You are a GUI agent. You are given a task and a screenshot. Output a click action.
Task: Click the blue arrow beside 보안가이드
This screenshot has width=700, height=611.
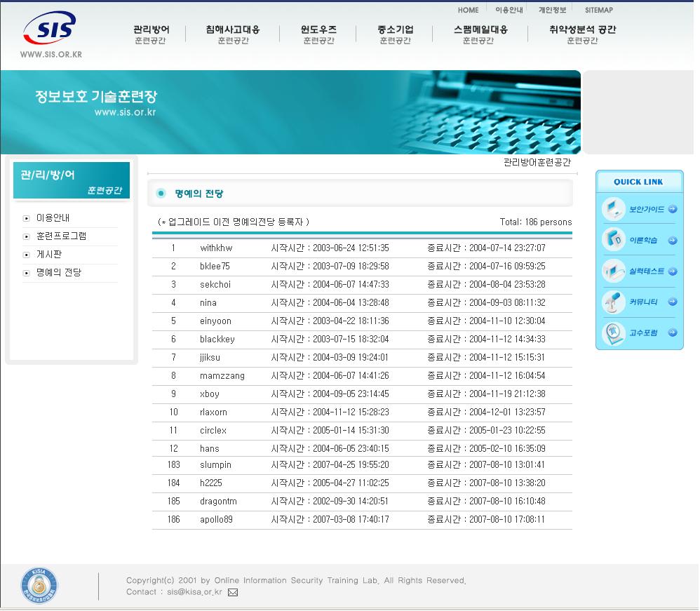coord(671,209)
